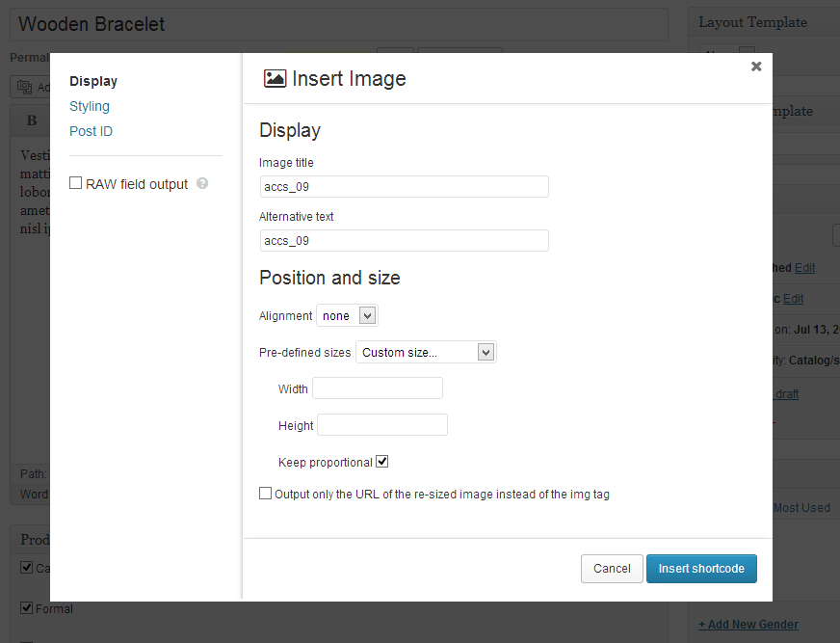
Task: Toggle Bold in the editor toolbar
Action: [x=32, y=121]
